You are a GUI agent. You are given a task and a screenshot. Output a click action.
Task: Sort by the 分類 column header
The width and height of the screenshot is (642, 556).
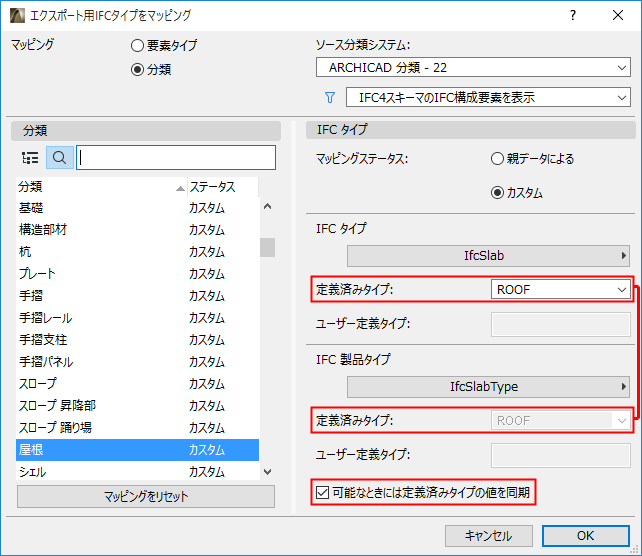101,187
